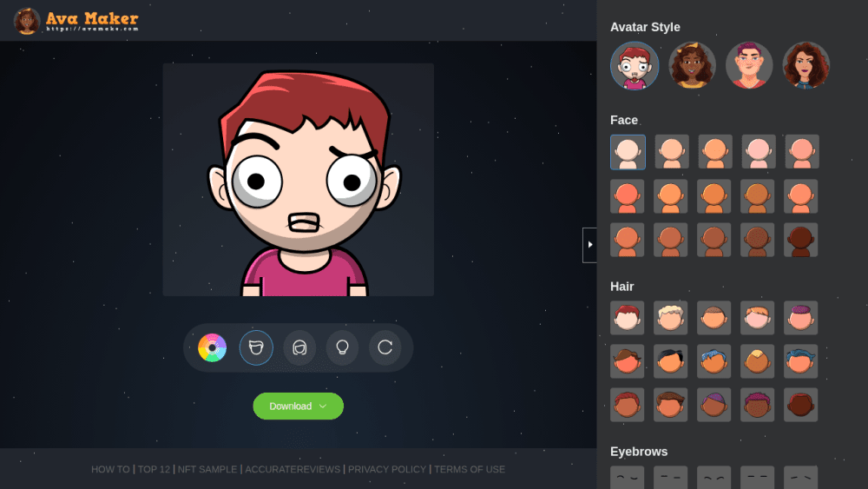Select the face shape tool icon
Image resolution: width=868 pixels, height=489 pixels.
tap(256, 347)
